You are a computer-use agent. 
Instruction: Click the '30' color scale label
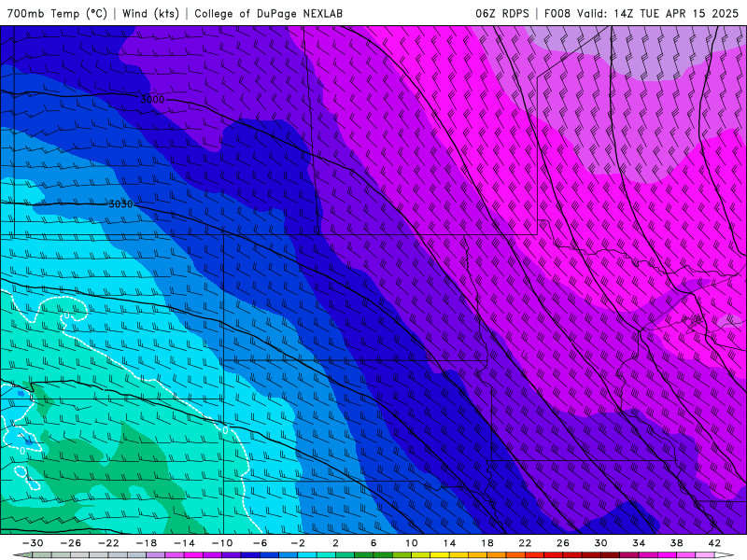pyautogui.click(x=600, y=543)
